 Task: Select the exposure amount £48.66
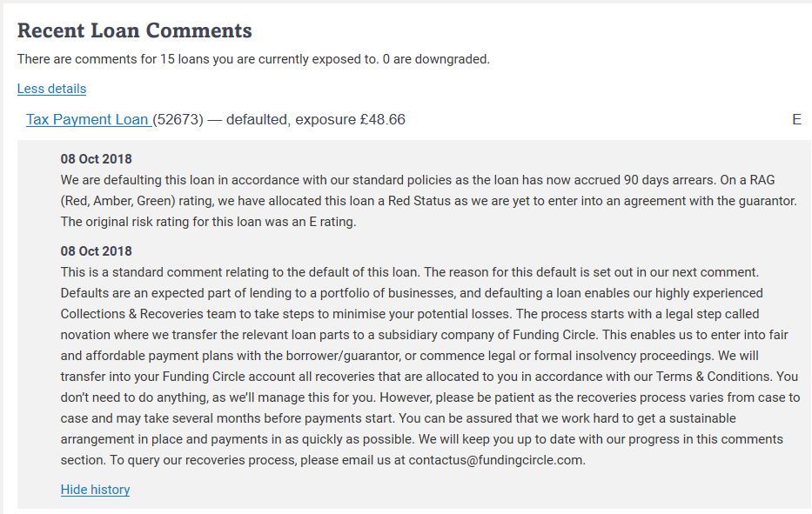383,119
